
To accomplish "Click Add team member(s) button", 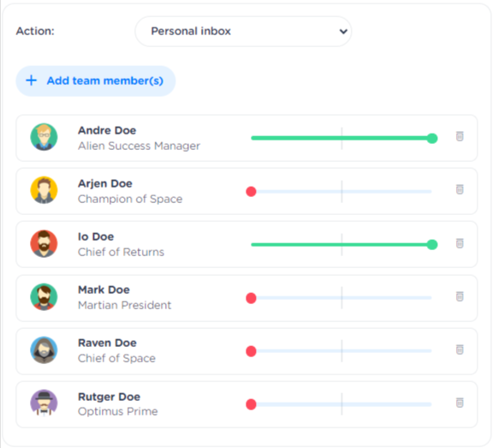I will point(96,81).
